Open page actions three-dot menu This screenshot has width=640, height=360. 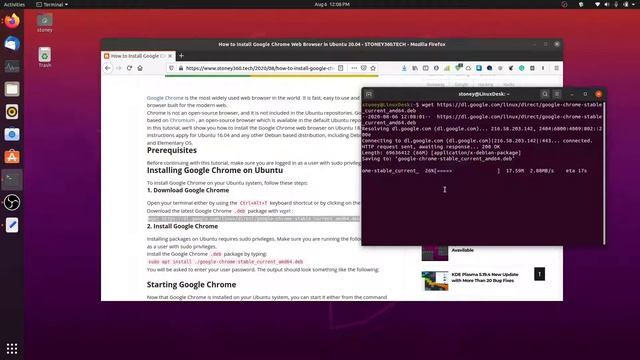coord(354,68)
